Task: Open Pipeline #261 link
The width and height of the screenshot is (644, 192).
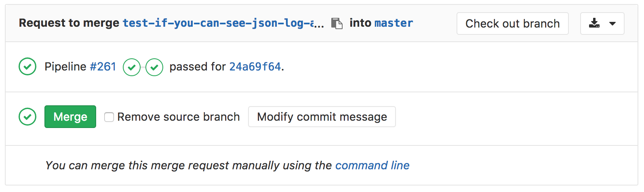Action: [103, 67]
